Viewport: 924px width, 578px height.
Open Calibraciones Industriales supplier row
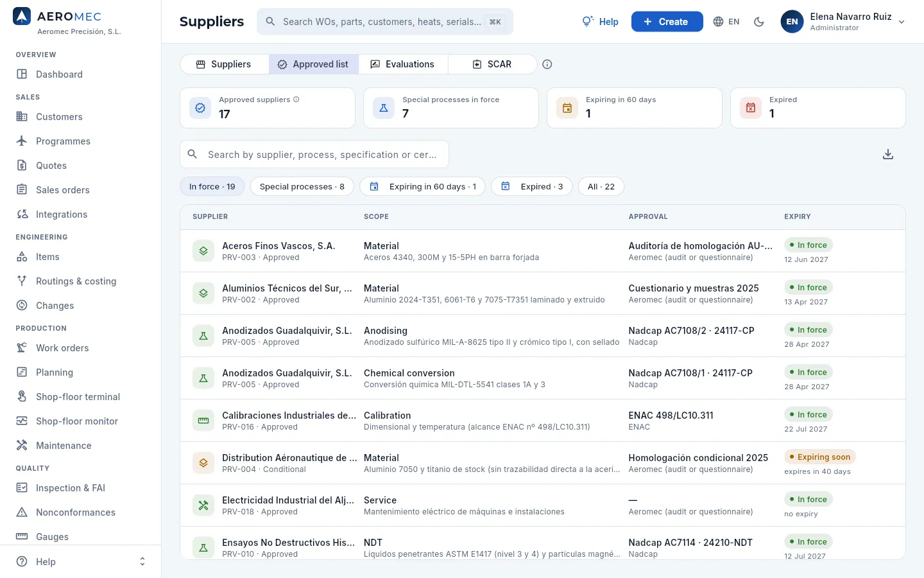point(543,421)
